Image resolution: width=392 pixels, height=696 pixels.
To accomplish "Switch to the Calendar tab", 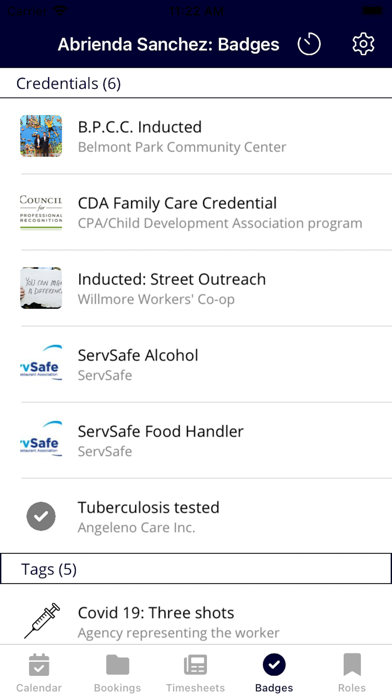I will coord(39,672).
